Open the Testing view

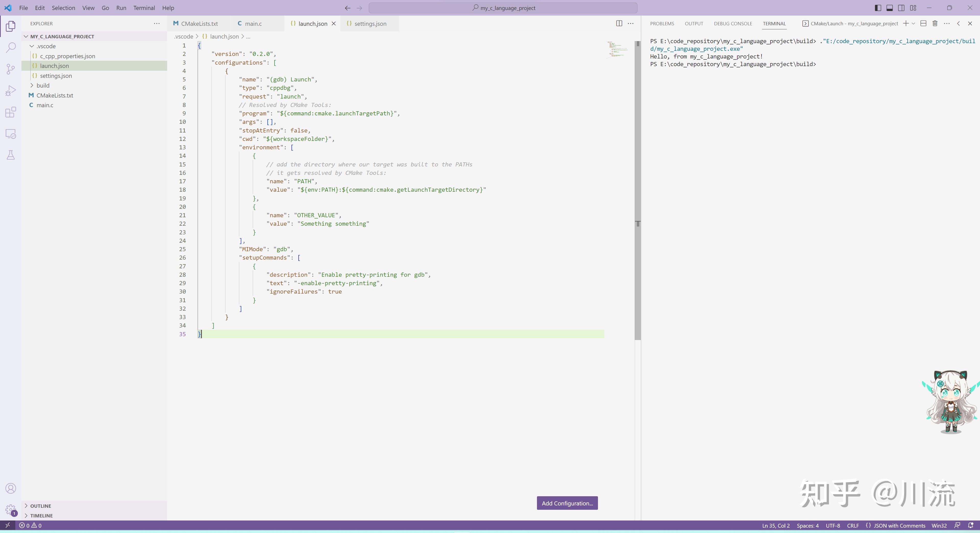pos(11,155)
